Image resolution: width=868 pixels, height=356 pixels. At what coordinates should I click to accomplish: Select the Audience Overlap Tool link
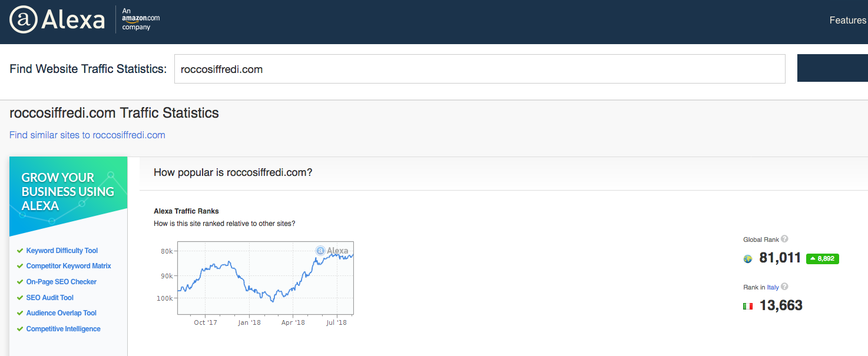click(61, 313)
